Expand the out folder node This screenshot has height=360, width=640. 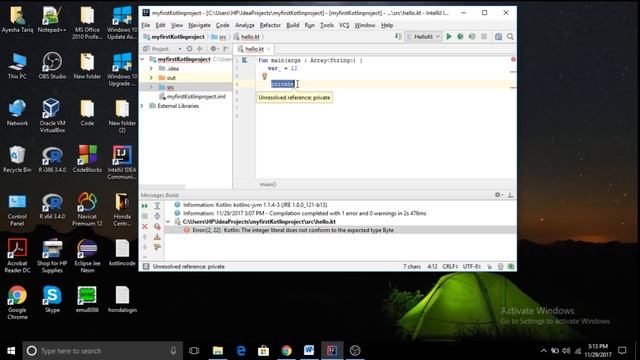click(151, 78)
